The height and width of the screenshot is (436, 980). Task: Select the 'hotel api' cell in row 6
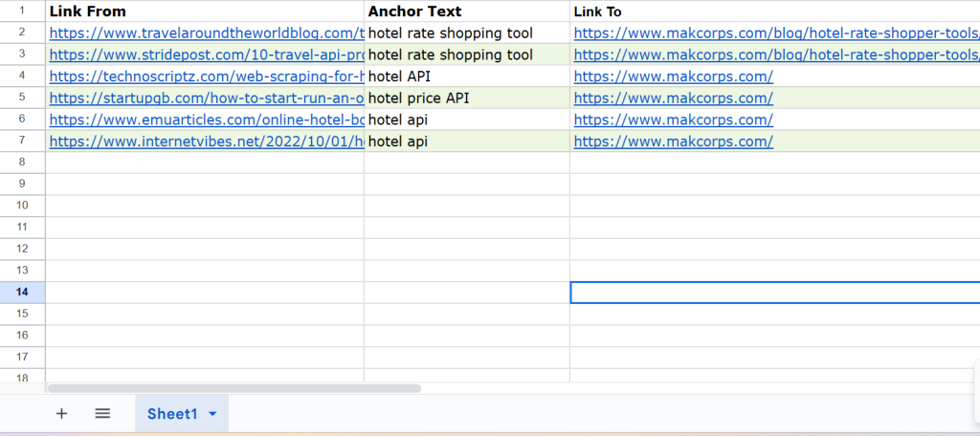click(x=467, y=120)
